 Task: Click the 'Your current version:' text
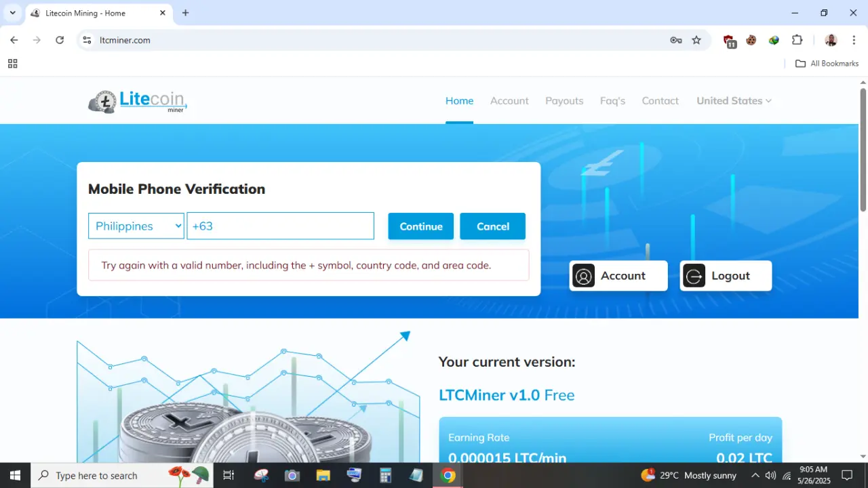tap(507, 362)
